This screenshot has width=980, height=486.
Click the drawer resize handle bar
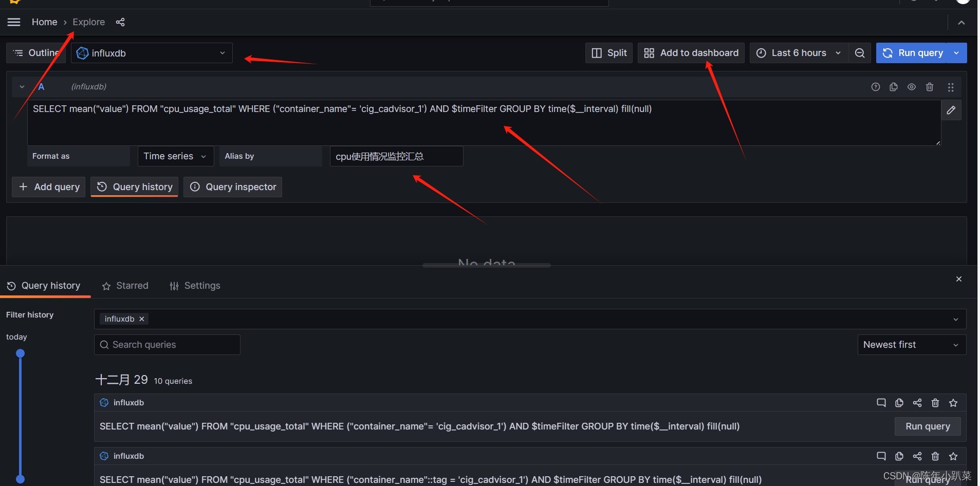[x=486, y=266]
